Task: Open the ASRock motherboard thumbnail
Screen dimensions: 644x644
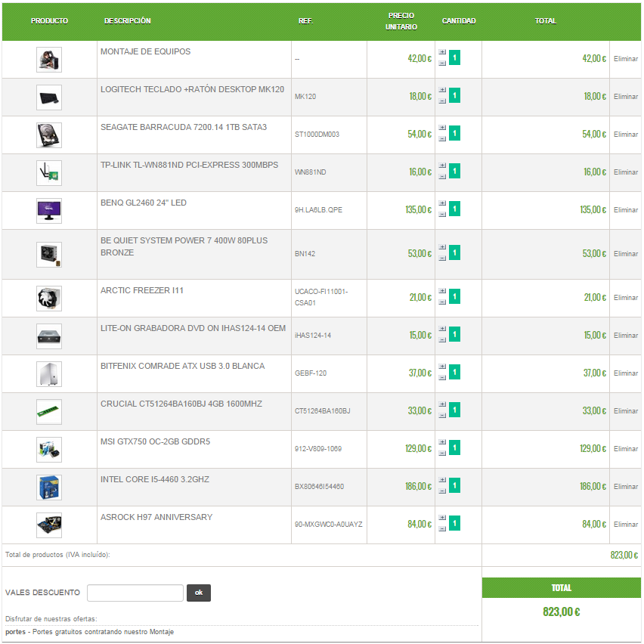Action: (49, 525)
